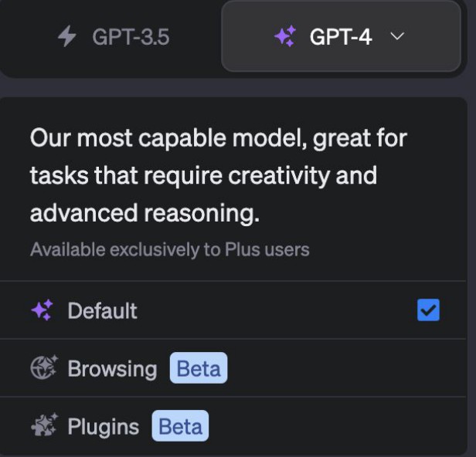Image resolution: width=476 pixels, height=457 pixels.
Task: Click the globe icon for Browsing
Action: click(x=42, y=368)
